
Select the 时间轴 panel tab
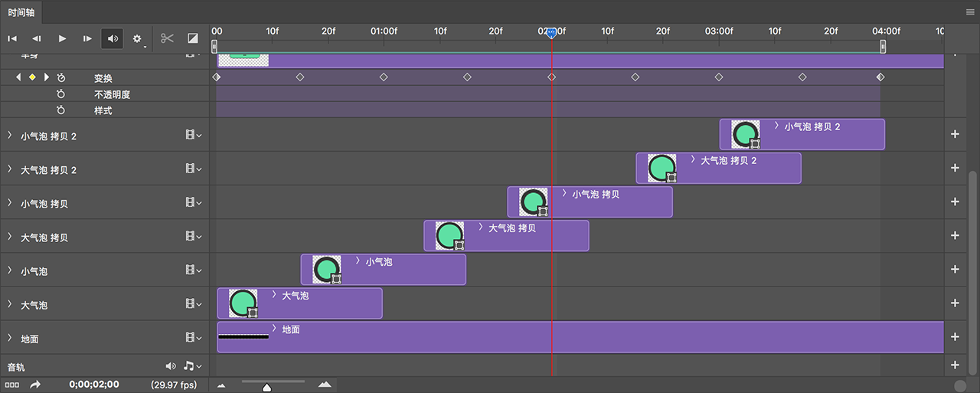(x=21, y=12)
